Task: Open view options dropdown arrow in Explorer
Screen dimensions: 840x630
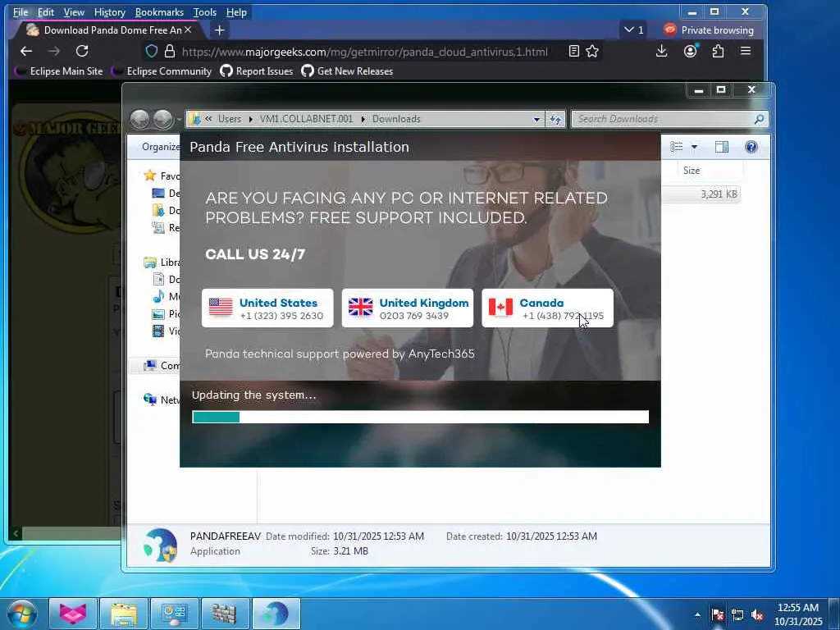Action: (x=694, y=147)
